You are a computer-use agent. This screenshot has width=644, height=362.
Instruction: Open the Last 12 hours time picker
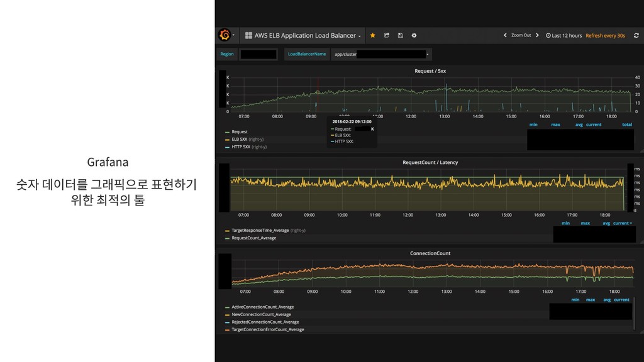563,35
